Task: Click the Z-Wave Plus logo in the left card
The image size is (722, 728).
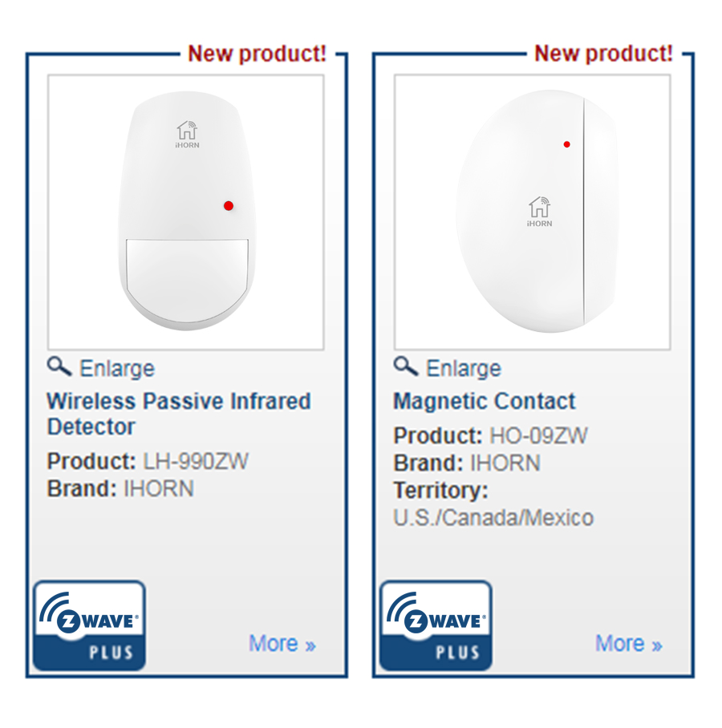Action: (89, 625)
